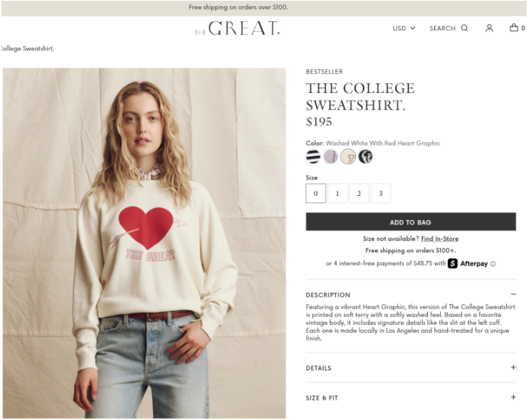Expand the Details section

411,368
